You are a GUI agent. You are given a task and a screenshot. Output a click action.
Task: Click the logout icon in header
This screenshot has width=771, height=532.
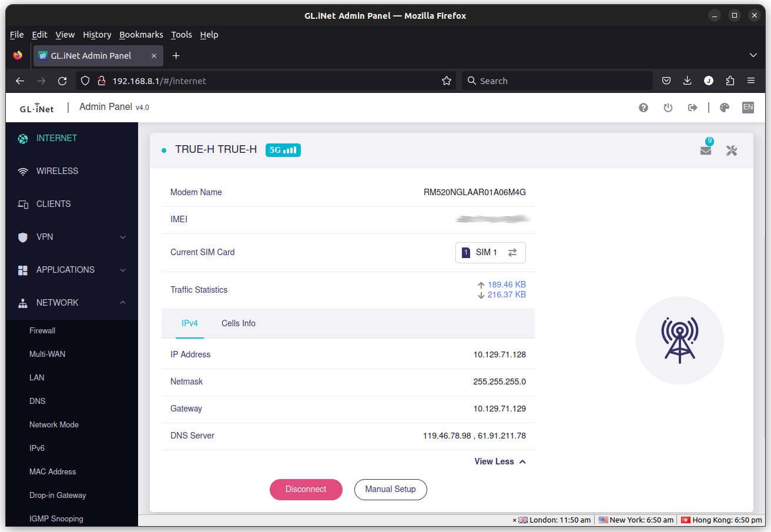(x=692, y=108)
